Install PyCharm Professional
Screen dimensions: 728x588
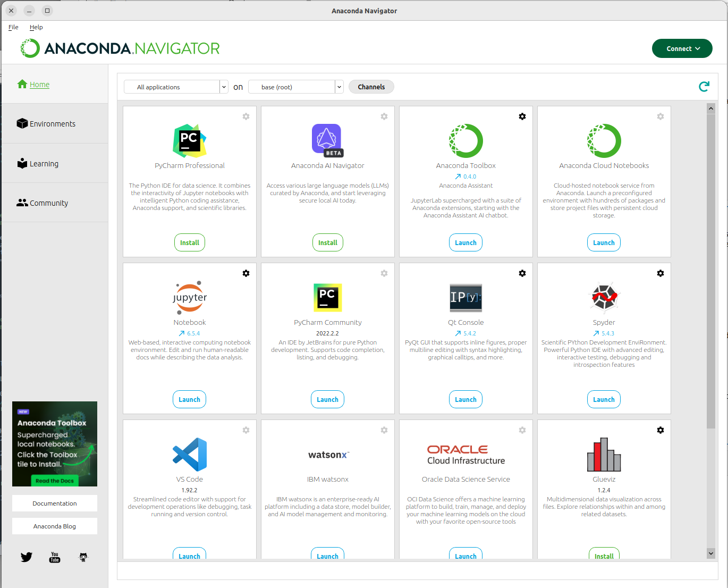(190, 243)
